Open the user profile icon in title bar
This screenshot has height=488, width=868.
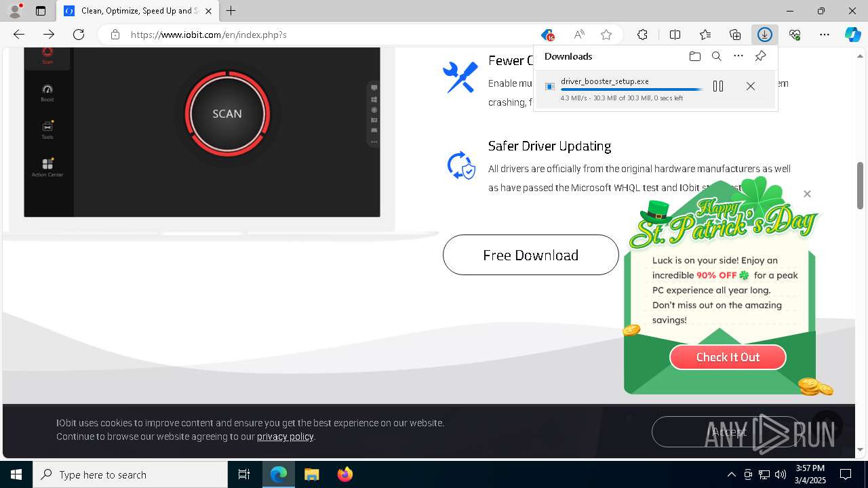(14, 11)
